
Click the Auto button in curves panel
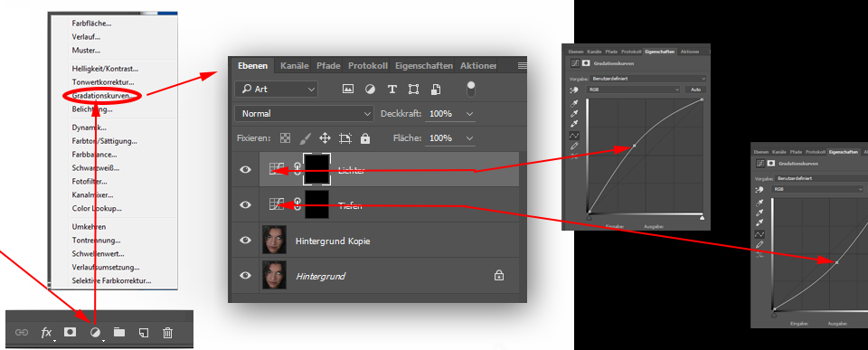tap(695, 90)
